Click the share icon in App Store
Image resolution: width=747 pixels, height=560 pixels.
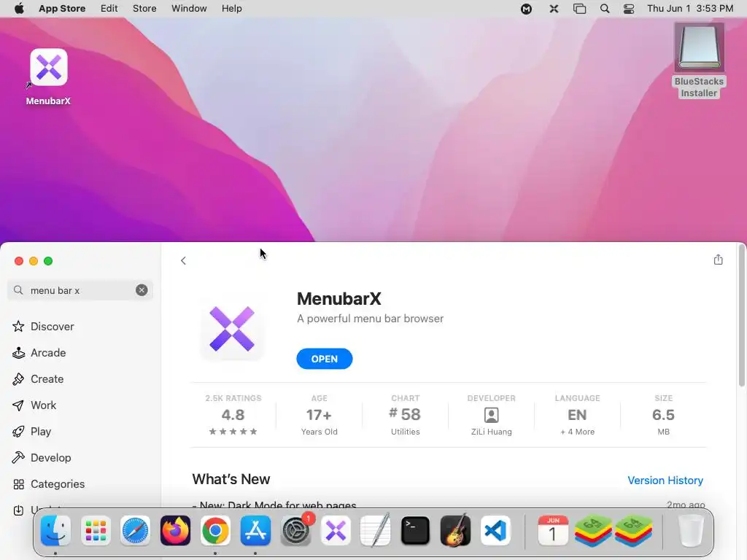718,260
